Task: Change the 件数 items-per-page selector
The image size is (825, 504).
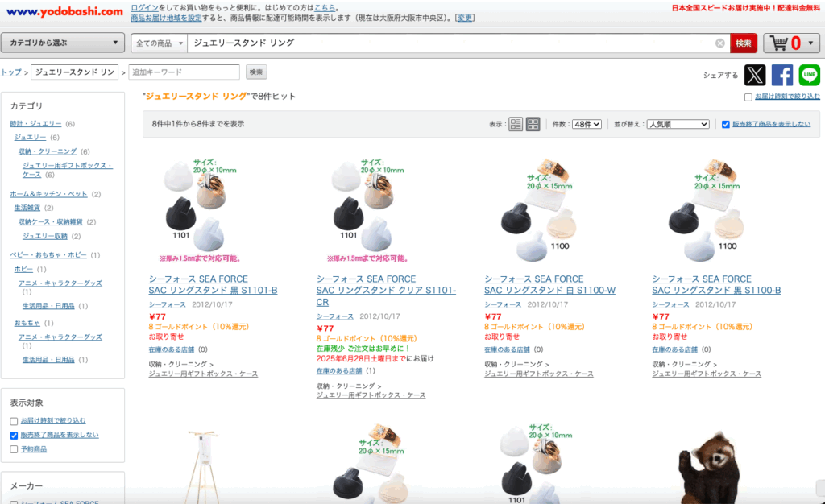Action: point(587,125)
